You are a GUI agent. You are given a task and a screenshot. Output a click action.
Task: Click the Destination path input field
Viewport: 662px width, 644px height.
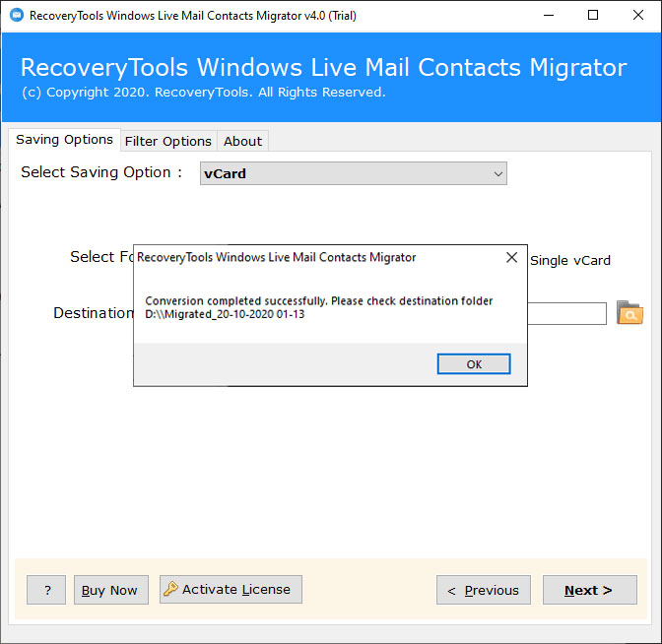click(567, 313)
